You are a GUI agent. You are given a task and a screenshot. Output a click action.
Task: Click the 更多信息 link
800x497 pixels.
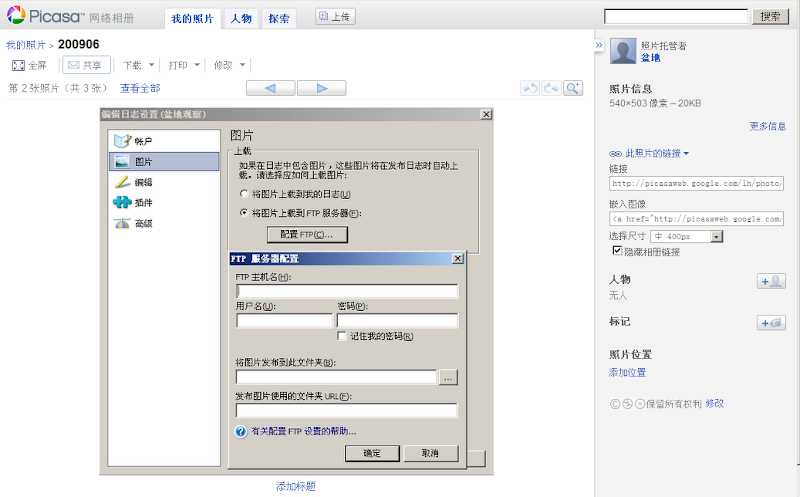click(x=767, y=126)
